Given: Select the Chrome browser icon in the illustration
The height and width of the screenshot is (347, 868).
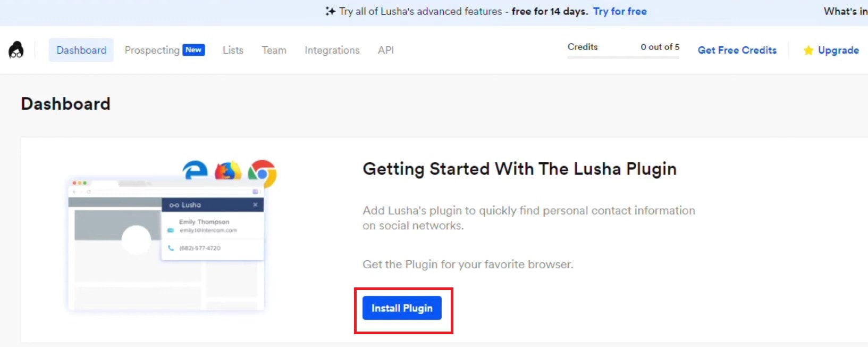Looking at the screenshot, I should (262, 173).
